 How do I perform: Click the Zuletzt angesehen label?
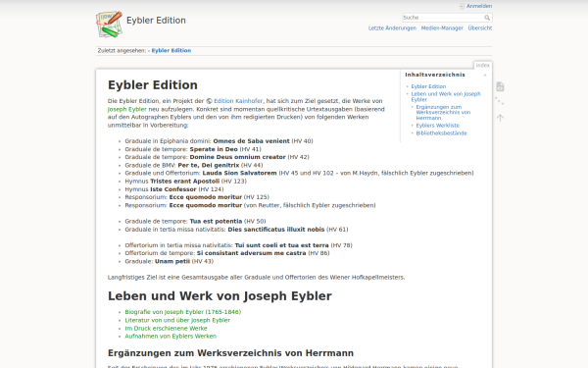(122, 51)
